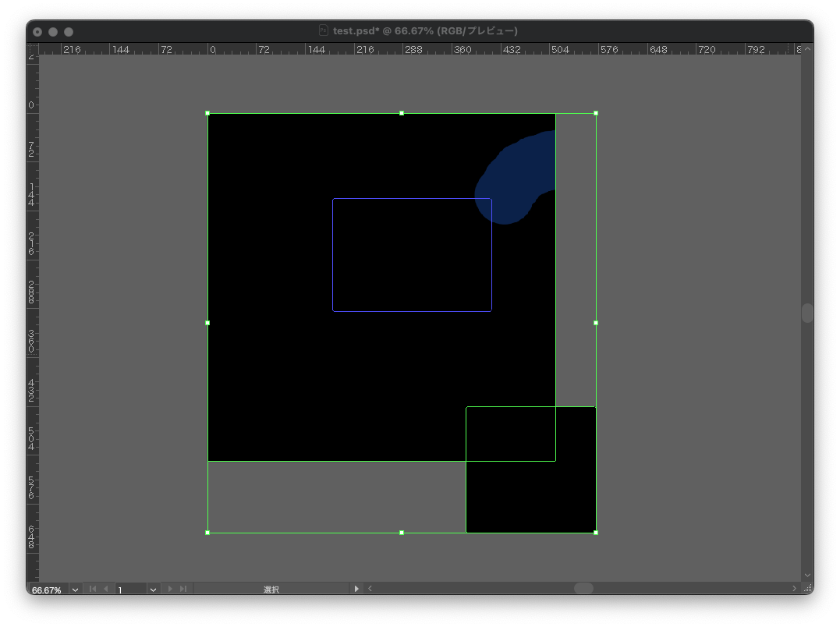Click the top-right selection handle
Viewport: 840px width, 627px height.
[596, 113]
